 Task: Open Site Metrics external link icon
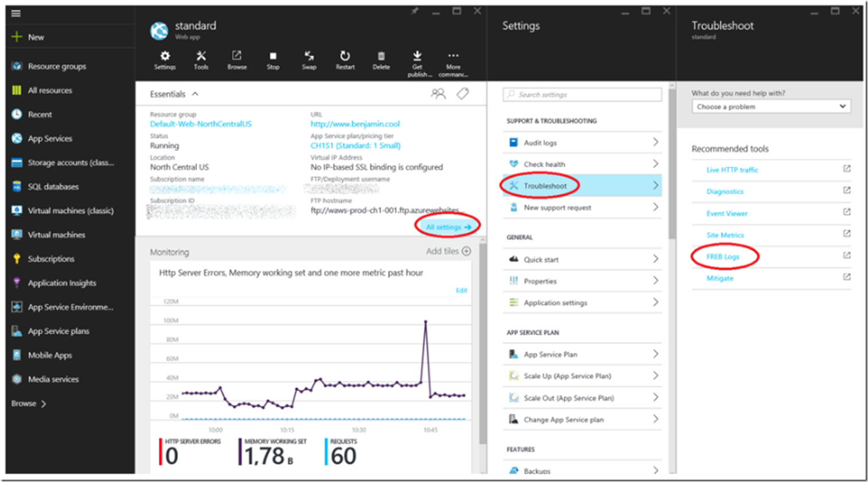point(847,234)
